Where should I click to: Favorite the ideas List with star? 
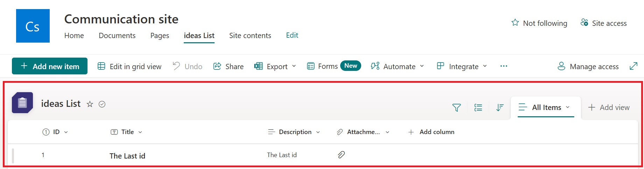[90, 104]
